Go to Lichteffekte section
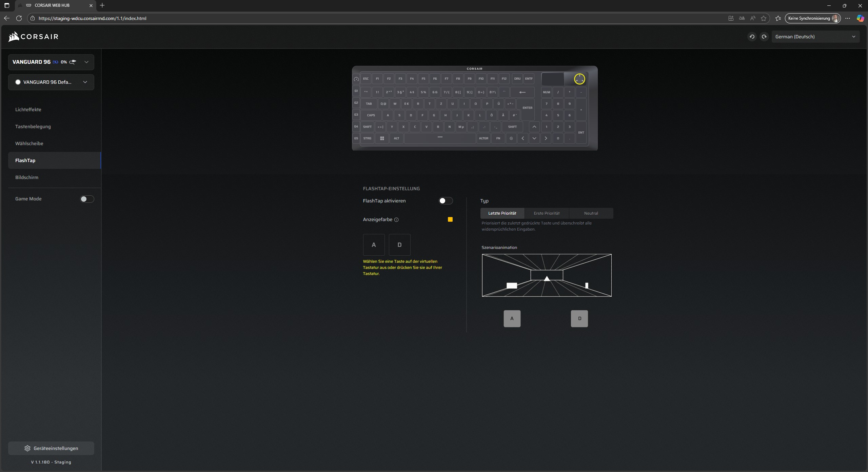The image size is (868, 472). coord(28,110)
